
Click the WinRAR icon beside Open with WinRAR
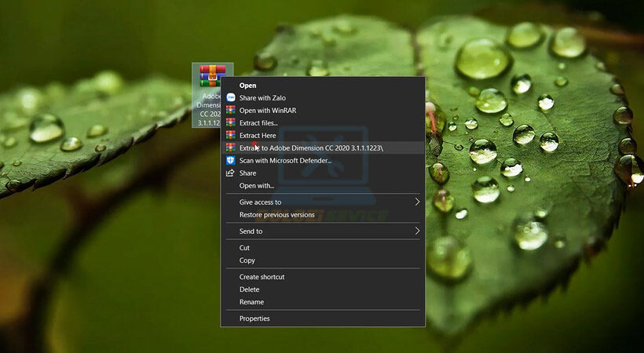pyautogui.click(x=231, y=110)
